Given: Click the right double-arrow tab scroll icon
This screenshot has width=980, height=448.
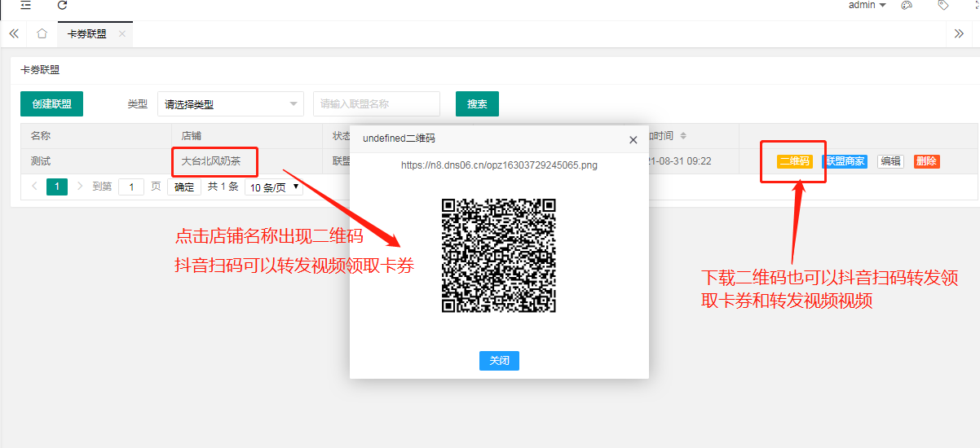Looking at the screenshot, I should tap(960, 33).
